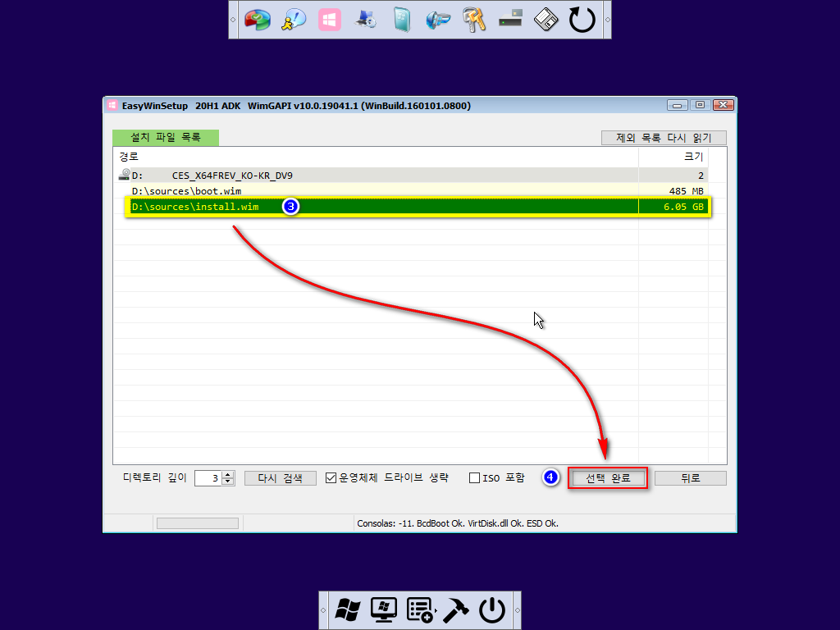840x630 pixels.
Task: Click '제외 목록 다시 읽기' button
Action: tap(664, 138)
